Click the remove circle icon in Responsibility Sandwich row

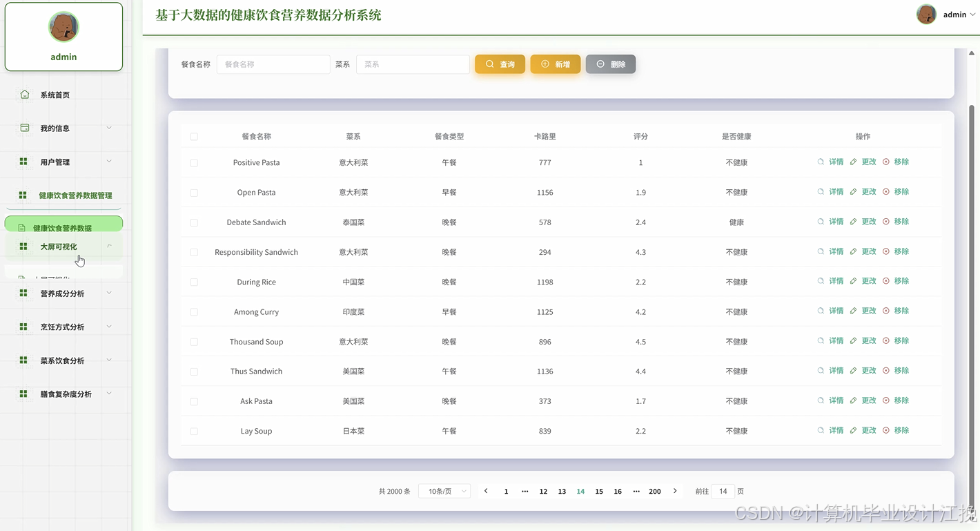click(886, 251)
